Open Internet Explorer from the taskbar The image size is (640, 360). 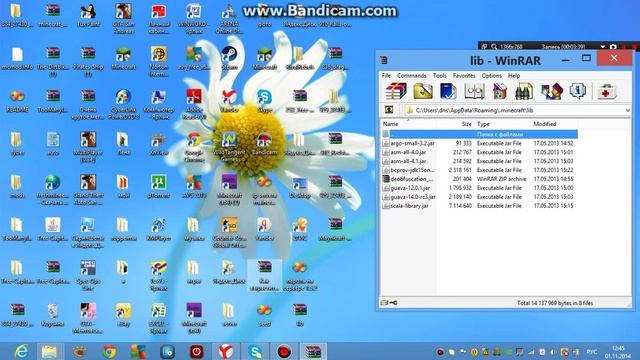(x=21, y=351)
